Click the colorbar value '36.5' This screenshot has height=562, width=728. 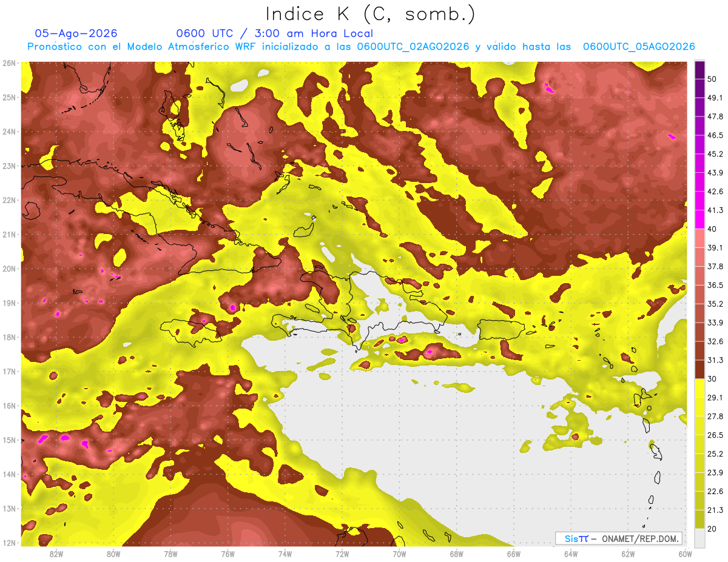(x=715, y=285)
